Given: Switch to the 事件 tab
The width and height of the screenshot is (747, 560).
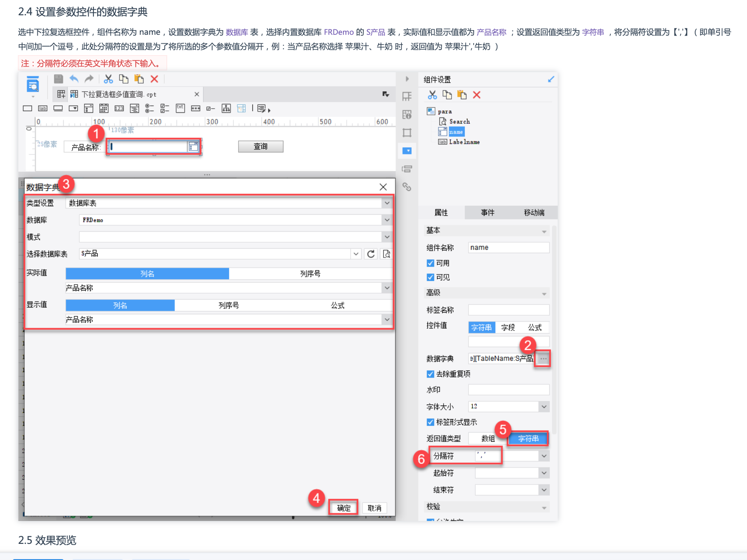Looking at the screenshot, I should [488, 213].
